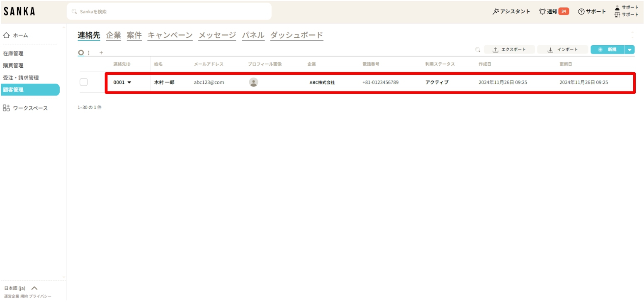Open the ワークスペース workspace icon
The width and height of the screenshot is (644, 304).
(6, 108)
